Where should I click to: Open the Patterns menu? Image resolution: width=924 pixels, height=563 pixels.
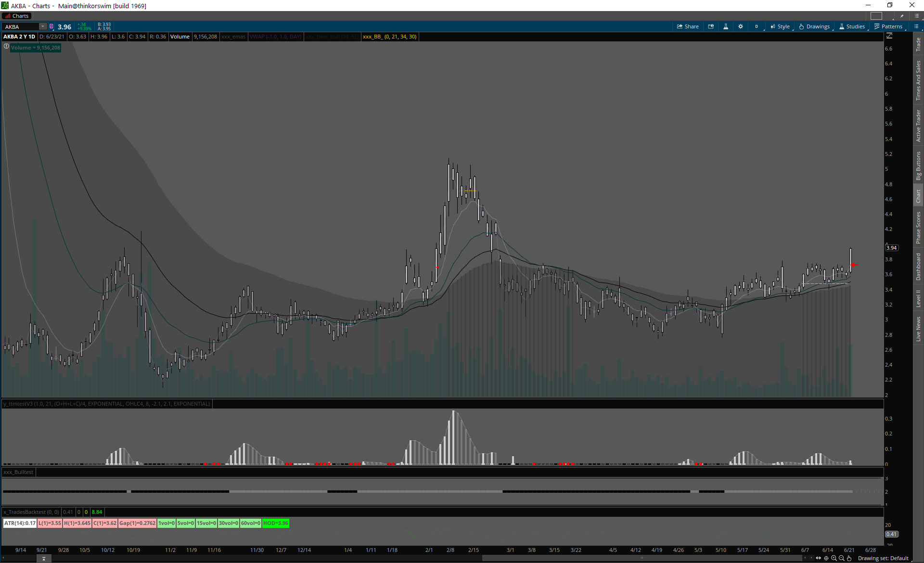click(x=888, y=26)
